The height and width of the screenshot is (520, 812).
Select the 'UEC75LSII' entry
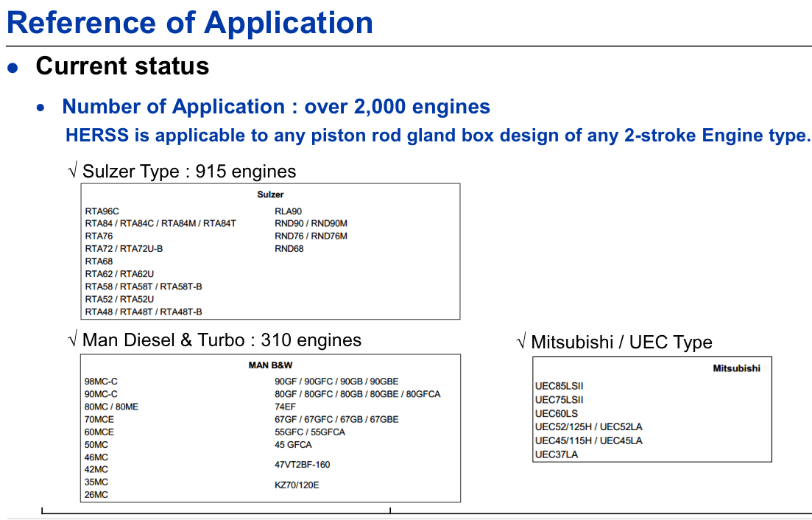click(559, 401)
